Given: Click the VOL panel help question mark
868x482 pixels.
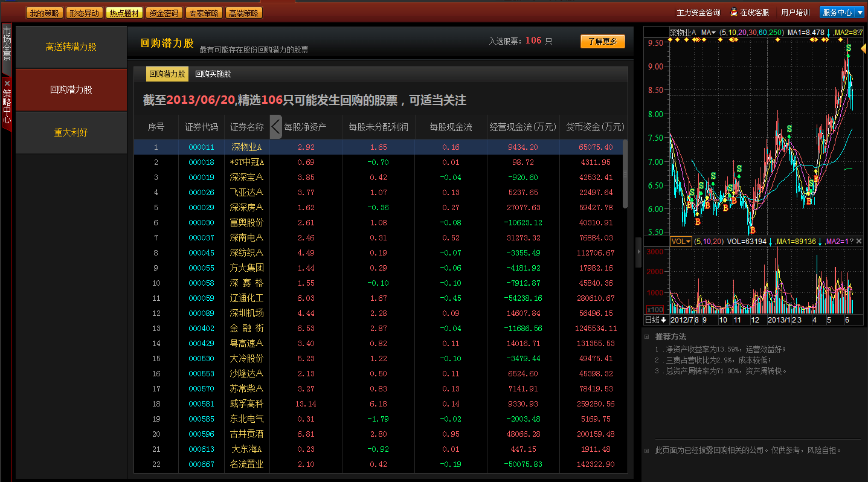Looking at the screenshot, I should click(851, 241).
